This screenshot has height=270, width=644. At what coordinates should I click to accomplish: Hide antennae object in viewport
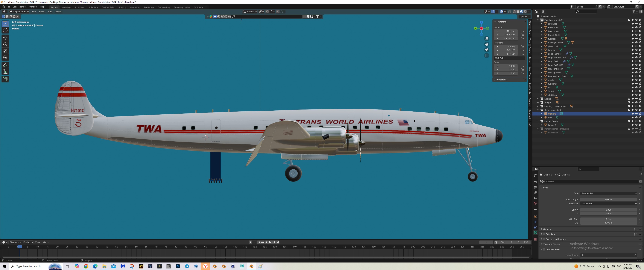tap(636, 24)
